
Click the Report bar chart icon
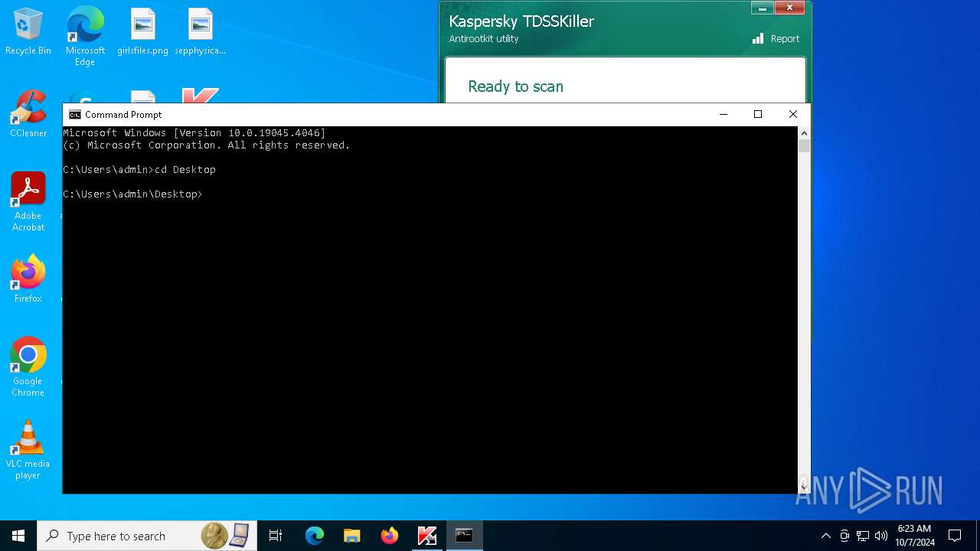[x=758, y=39]
